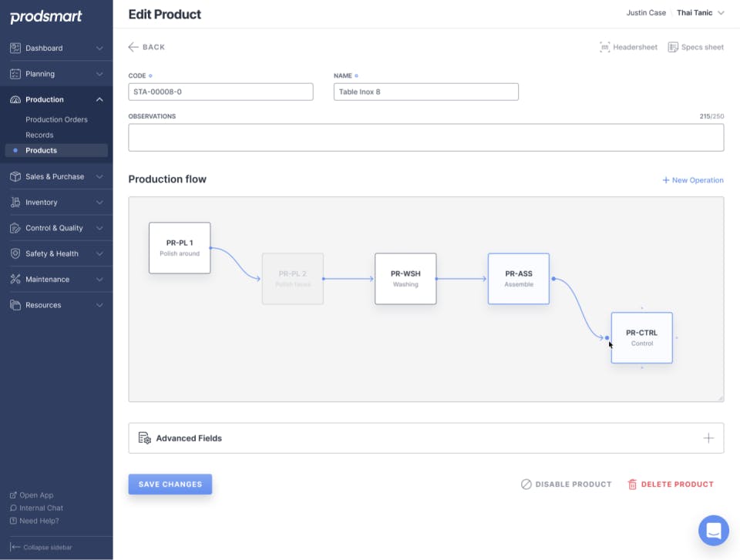Open the chat bubble widget
The height and width of the screenshot is (560, 740).
click(x=713, y=530)
